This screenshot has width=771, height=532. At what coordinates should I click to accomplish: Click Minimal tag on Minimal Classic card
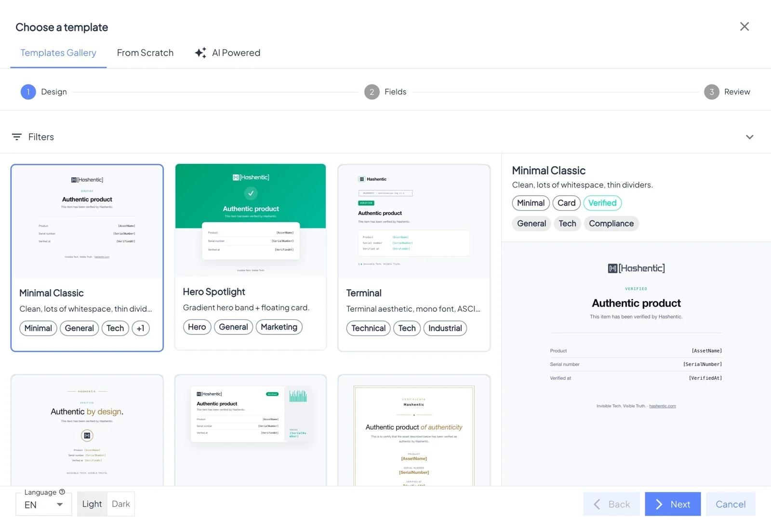coord(38,328)
